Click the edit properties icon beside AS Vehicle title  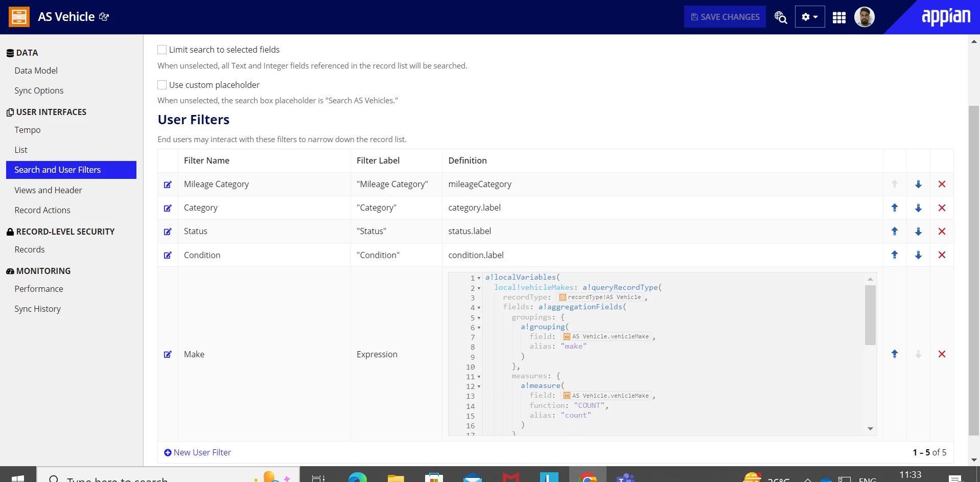pos(104,17)
